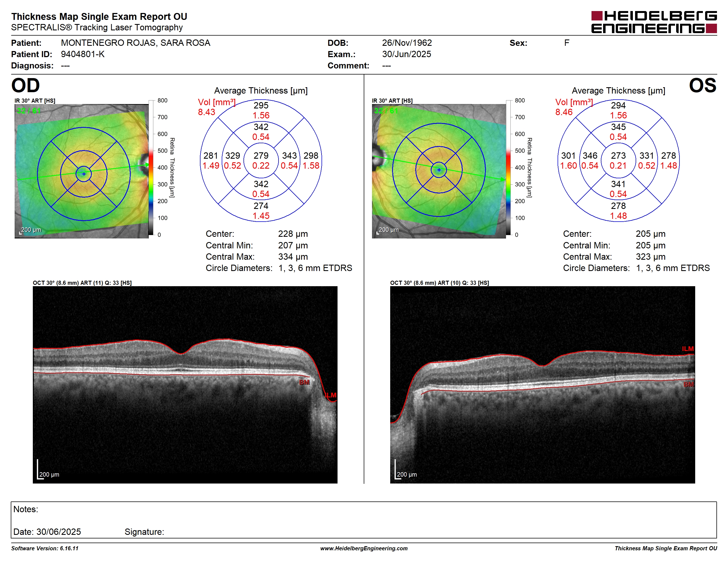Click the ILM label in OD B-scan
This screenshot has height=563, width=728.
point(331,395)
